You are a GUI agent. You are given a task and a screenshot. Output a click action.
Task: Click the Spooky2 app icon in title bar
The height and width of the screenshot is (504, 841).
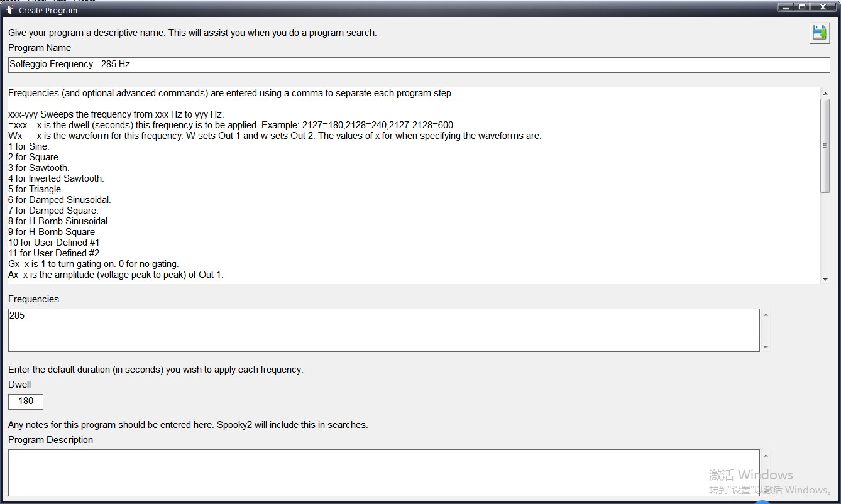9,9
